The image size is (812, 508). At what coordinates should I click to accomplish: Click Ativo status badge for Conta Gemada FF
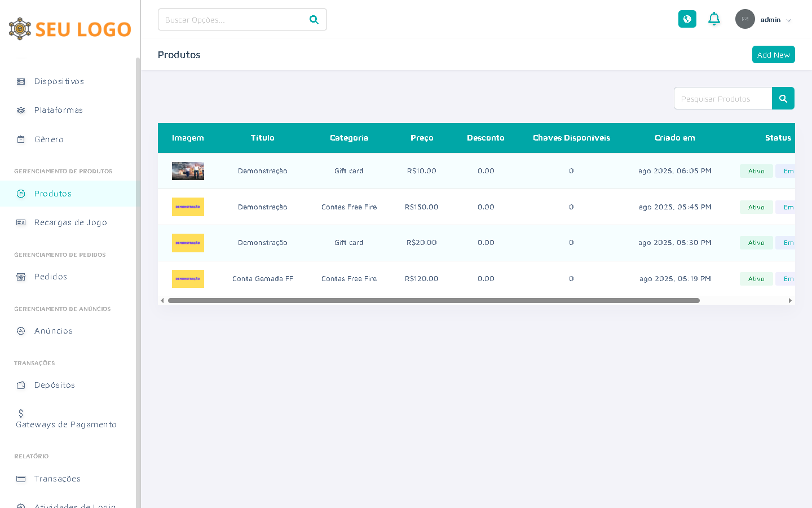756,279
